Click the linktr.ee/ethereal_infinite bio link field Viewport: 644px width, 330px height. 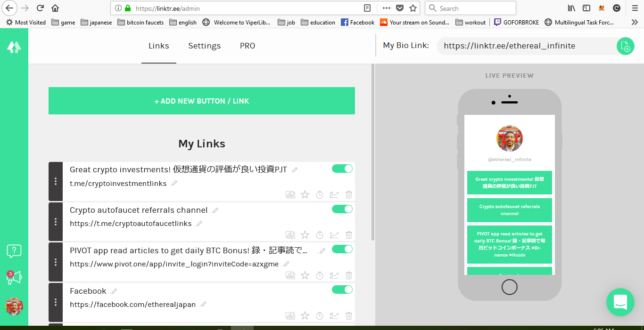click(x=526, y=46)
